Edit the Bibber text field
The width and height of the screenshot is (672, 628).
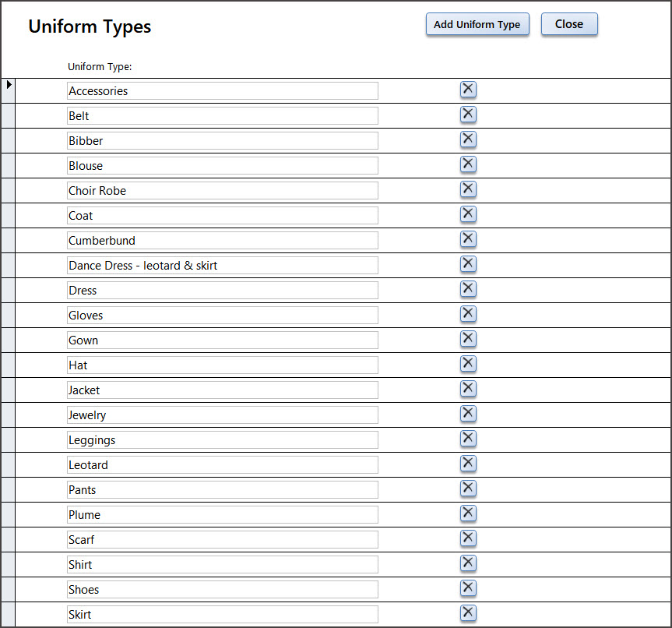pos(222,141)
